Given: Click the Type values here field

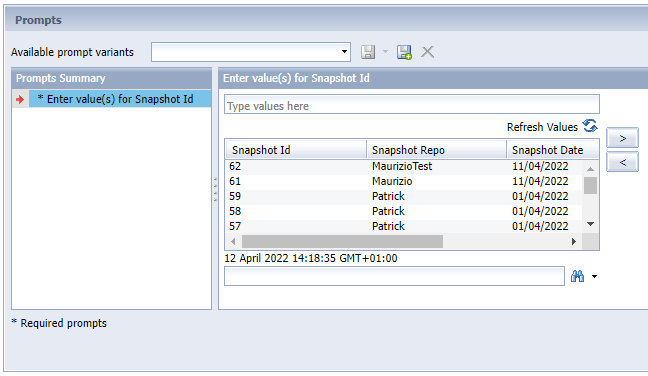Looking at the screenshot, I should [x=412, y=105].
